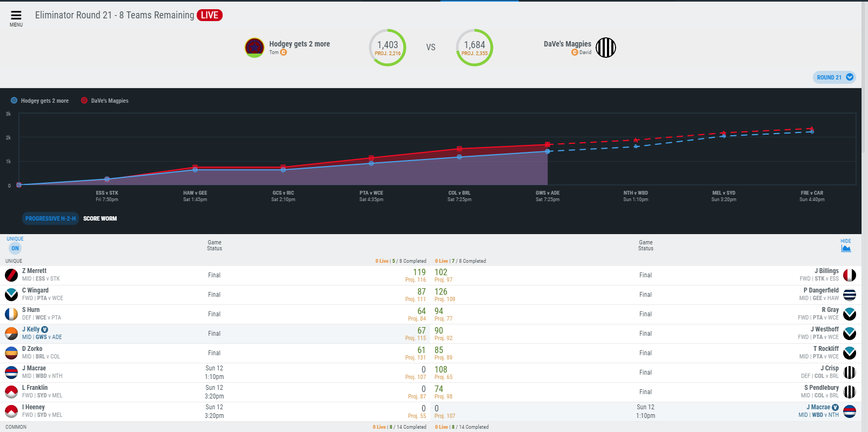This screenshot has height=432, width=868.
Task: Click C Wingard's Port Adelaide club icon
Action: click(11, 295)
